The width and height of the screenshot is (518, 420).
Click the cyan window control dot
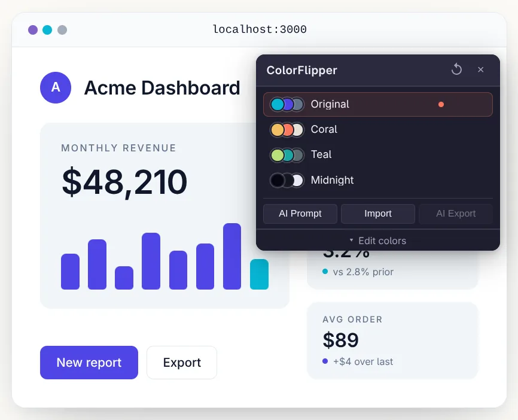(47, 30)
